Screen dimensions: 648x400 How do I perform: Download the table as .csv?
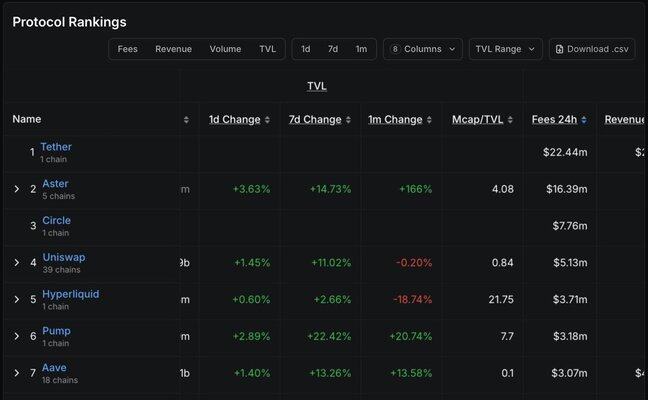(592, 49)
